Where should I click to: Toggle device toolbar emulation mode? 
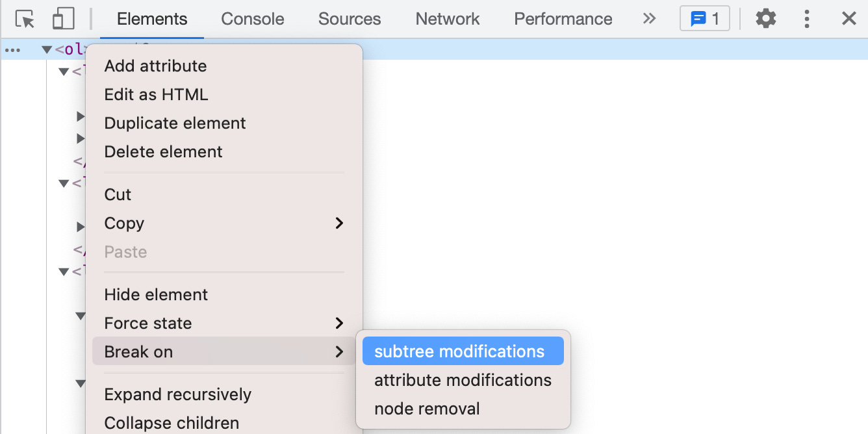point(63,19)
